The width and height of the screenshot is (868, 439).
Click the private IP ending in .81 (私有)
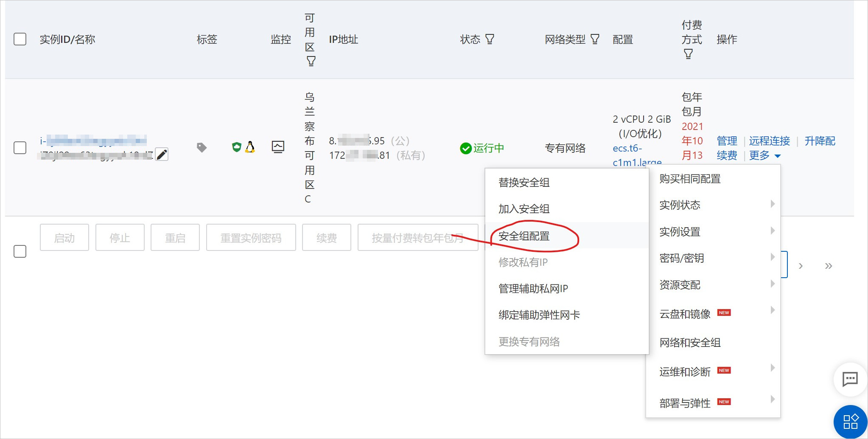pyautogui.click(x=378, y=155)
